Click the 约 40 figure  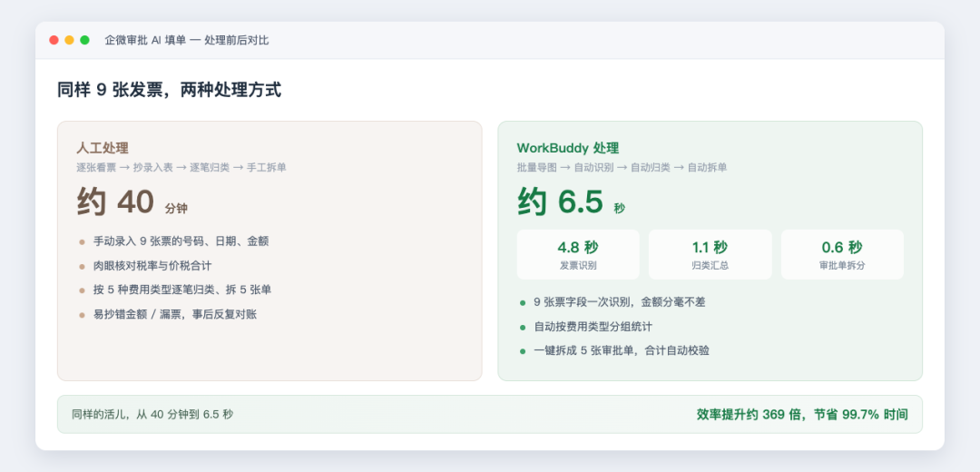115,202
